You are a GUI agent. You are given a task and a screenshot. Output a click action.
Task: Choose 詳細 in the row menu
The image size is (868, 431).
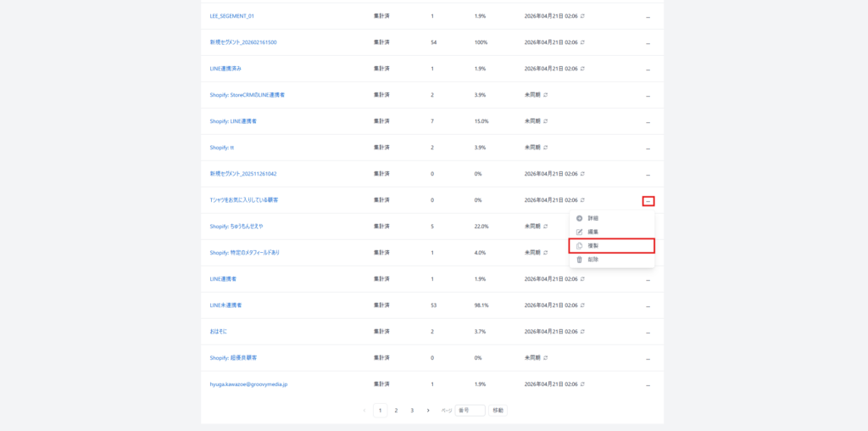coord(593,218)
